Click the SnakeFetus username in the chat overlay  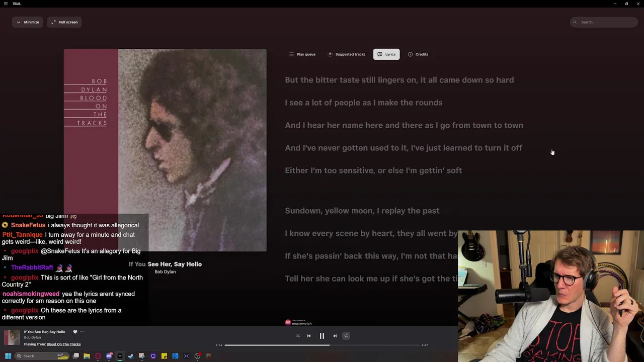[x=28, y=225]
